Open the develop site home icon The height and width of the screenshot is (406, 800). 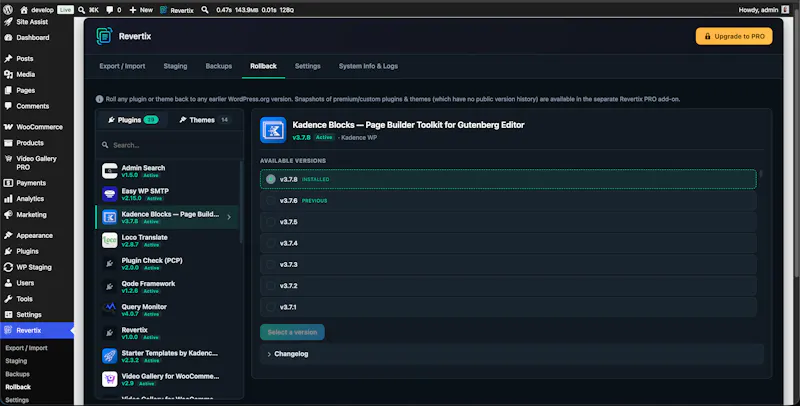point(23,10)
